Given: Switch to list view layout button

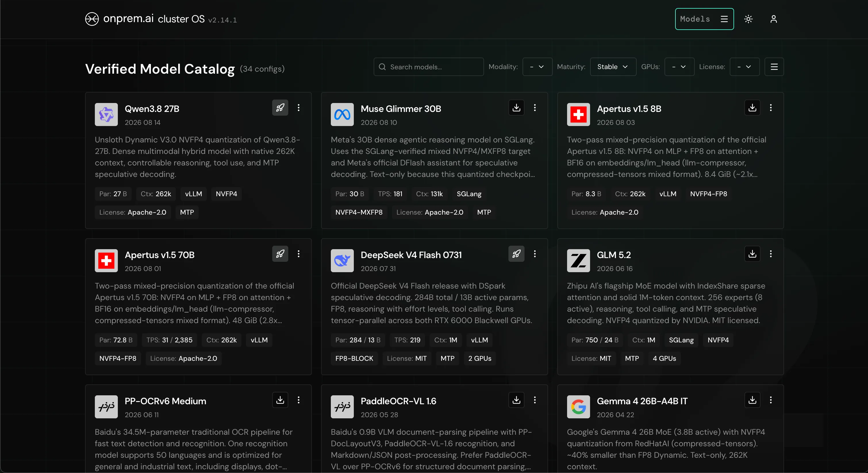Looking at the screenshot, I should pos(774,67).
